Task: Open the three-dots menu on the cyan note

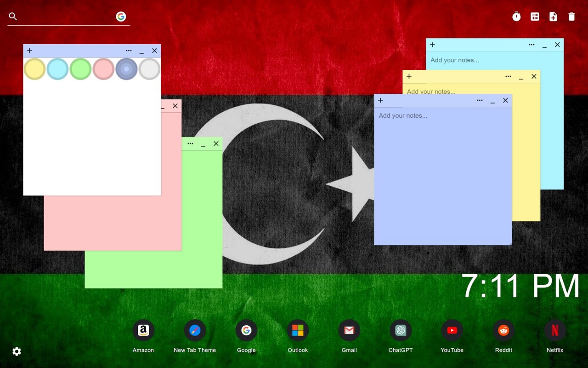Action: pos(531,45)
